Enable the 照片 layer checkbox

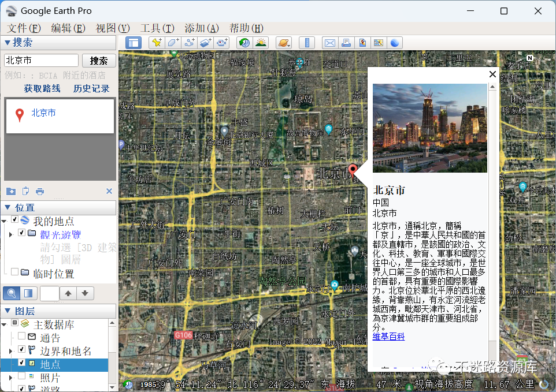click(21, 376)
